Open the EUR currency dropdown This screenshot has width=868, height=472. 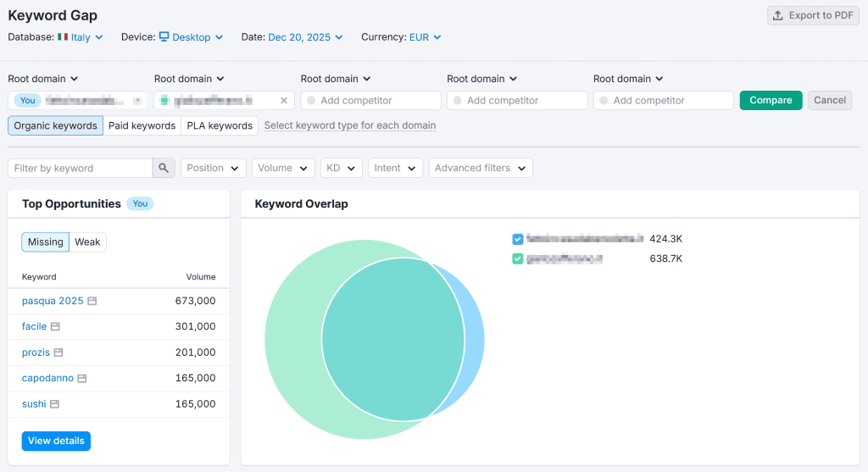(x=426, y=37)
